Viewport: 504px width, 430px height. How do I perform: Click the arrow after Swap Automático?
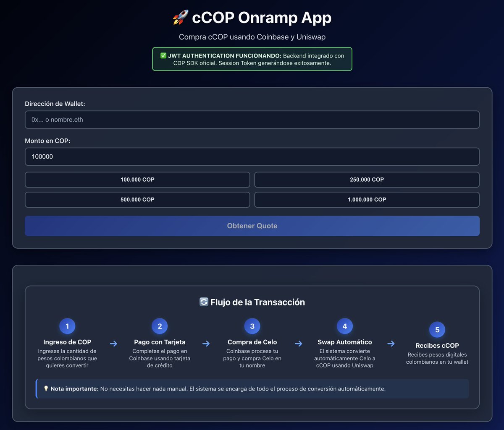point(391,344)
